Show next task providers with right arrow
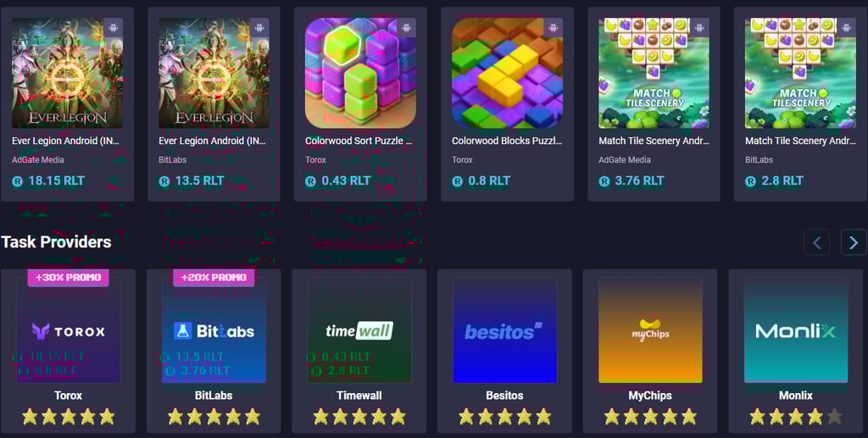868x438 pixels. pyautogui.click(x=854, y=242)
